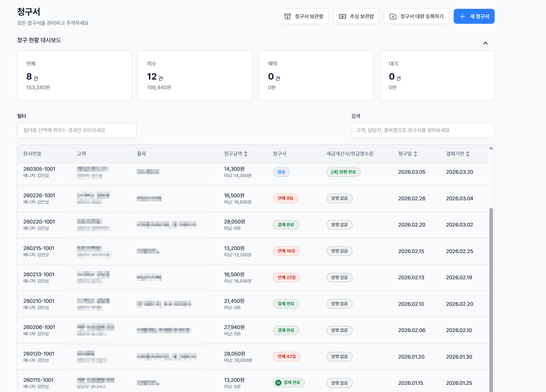Image resolution: width=546 pixels, height=392 pixels.
Task: Open the 필터 selection dropdown
Action: coord(77,130)
